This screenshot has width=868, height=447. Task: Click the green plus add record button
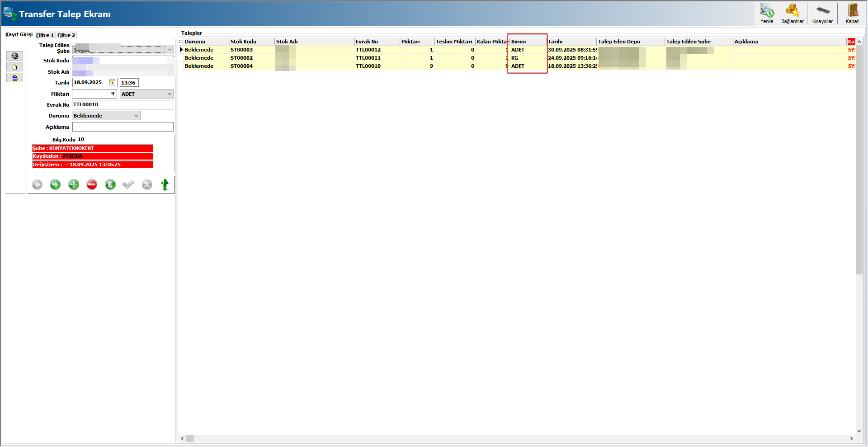tap(74, 184)
